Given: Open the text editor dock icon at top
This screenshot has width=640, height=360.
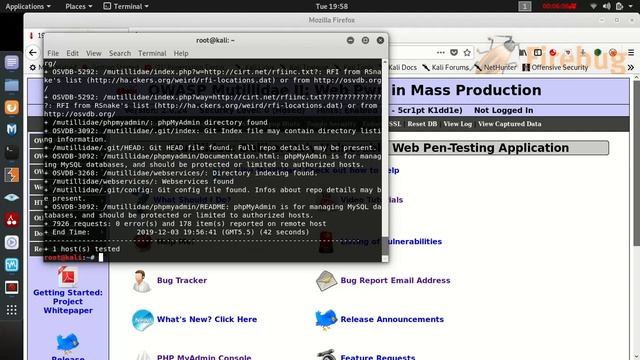Looking at the screenshot, I should (x=11, y=62).
